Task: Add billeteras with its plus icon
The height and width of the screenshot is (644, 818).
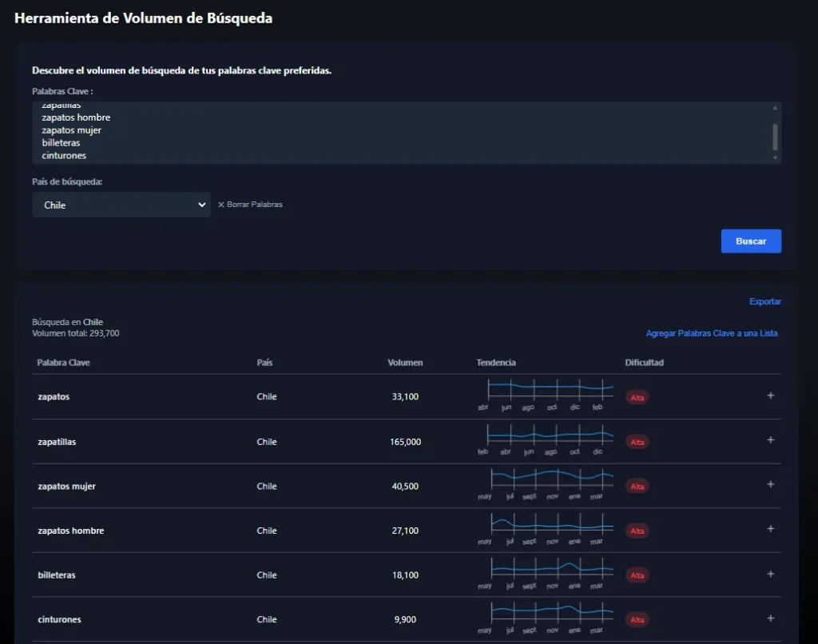Action: pos(770,574)
